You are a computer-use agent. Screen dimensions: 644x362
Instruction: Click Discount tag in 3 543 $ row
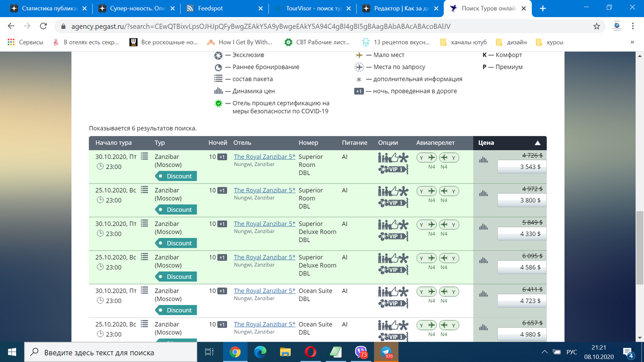175,176
